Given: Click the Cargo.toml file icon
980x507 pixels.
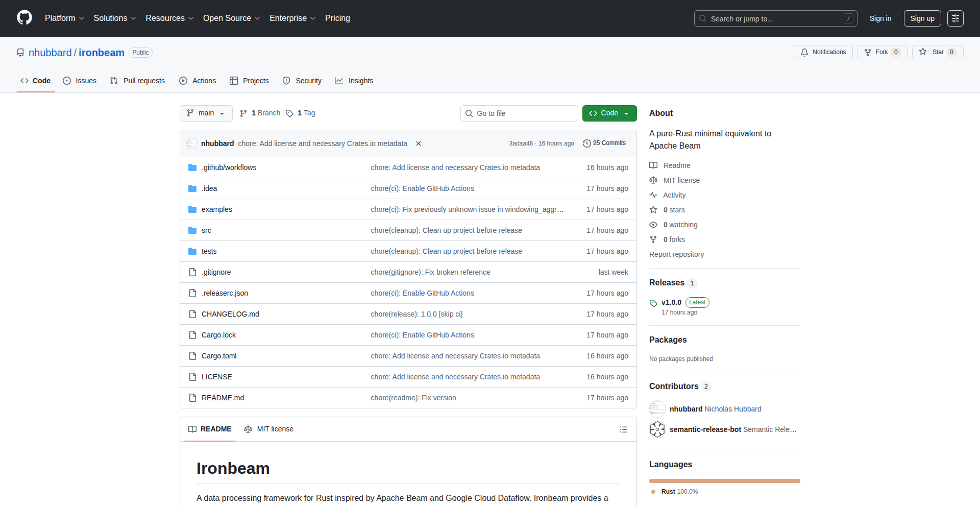Looking at the screenshot, I should tap(192, 356).
